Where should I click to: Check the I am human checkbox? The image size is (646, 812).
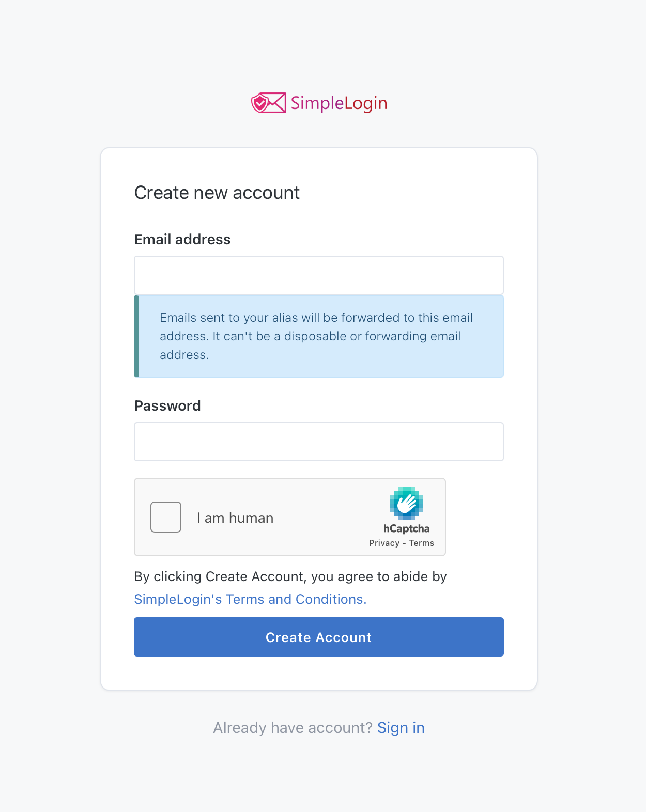[x=166, y=517]
